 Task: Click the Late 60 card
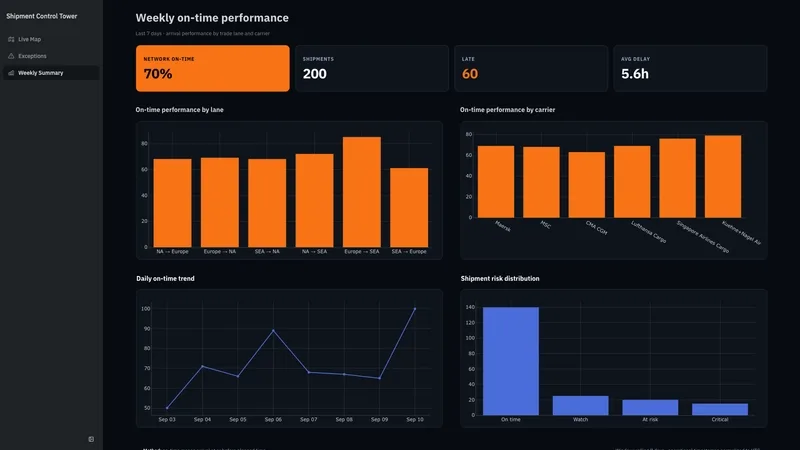(x=531, y=68)
